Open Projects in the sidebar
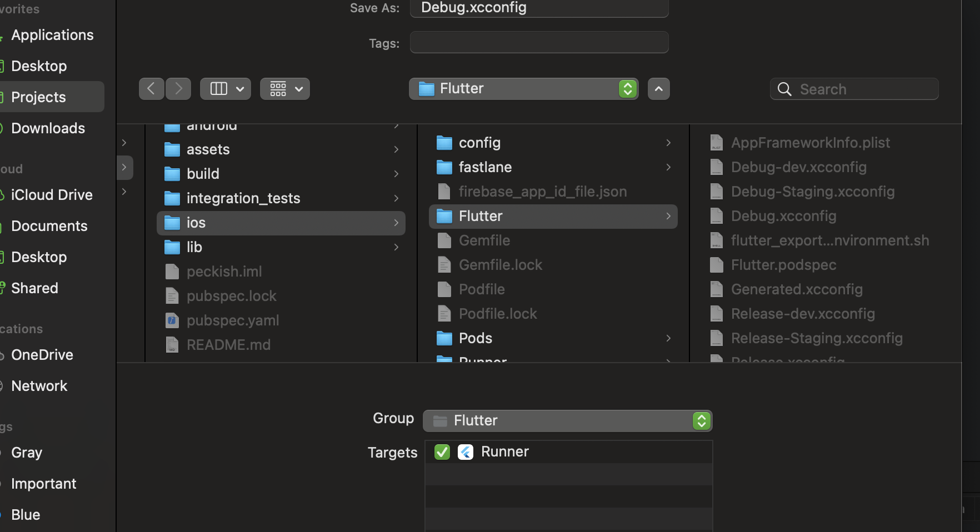The height and width of the screenshot is (532, 980). pyautogui.click(x=38, y=97)
